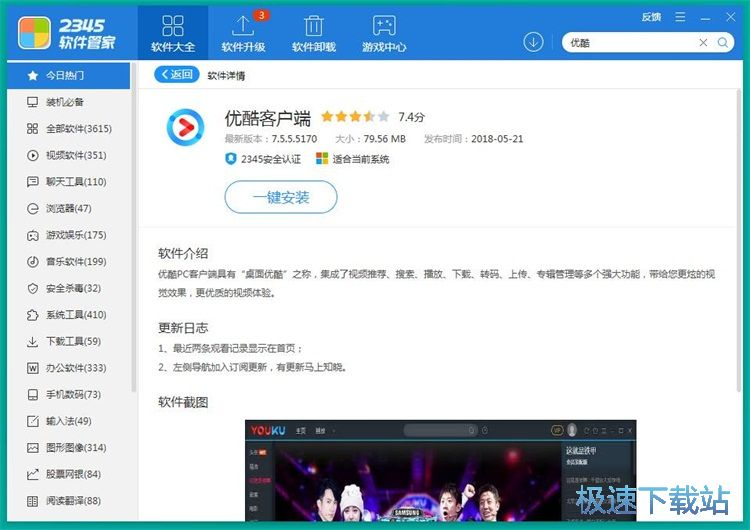Click the puzzle icon beside 系统工具
This screenshot has height=530, width=750.
(33, 315)
